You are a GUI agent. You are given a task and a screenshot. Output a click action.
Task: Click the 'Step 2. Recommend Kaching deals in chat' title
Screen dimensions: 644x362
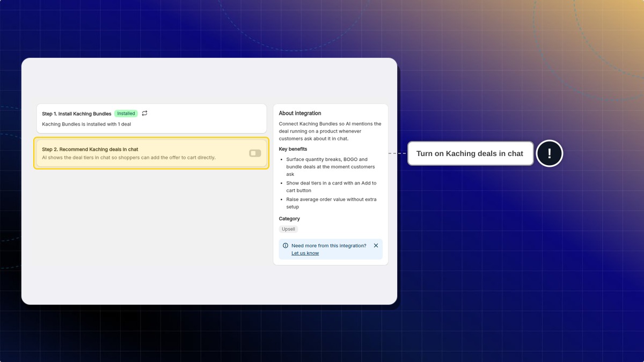coord(90,149)
